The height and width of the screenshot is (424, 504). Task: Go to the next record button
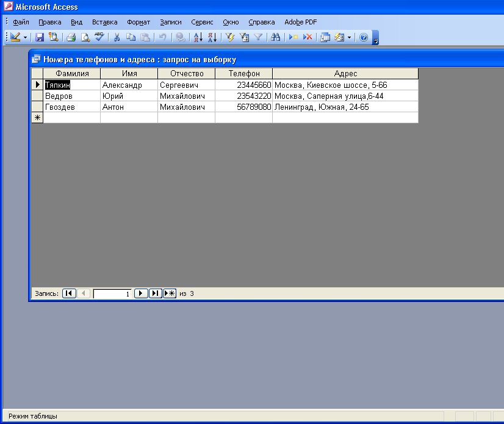tap(141, 293)
